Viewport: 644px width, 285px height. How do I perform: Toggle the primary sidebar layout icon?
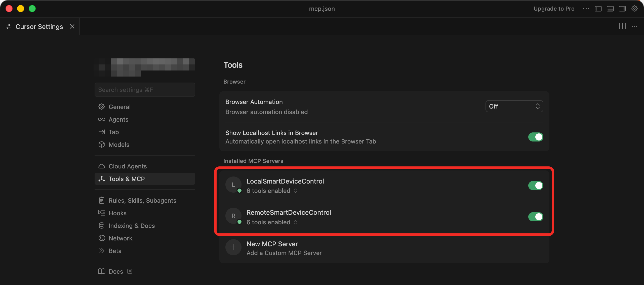pyautogui.click(x=598, y=9)
